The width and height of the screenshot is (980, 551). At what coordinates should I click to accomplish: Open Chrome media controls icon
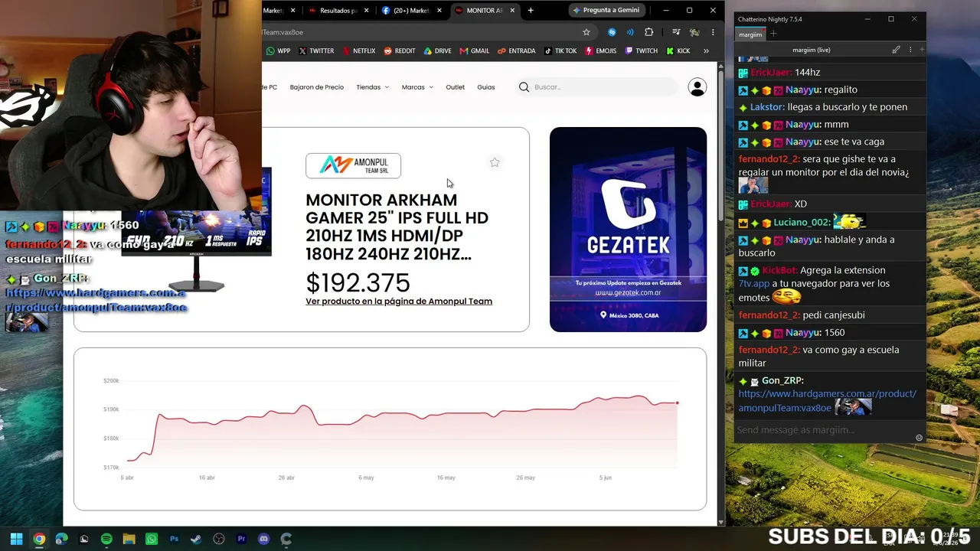coord(676,32)
